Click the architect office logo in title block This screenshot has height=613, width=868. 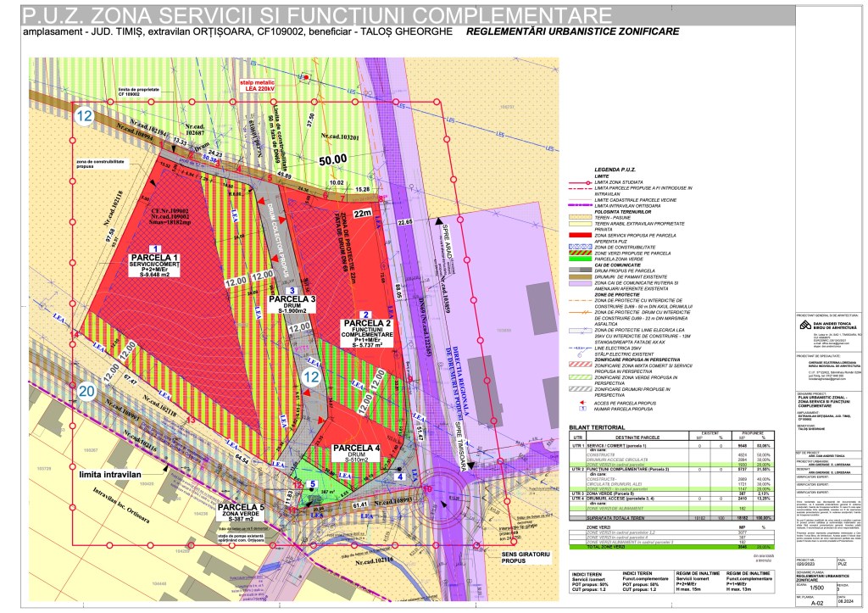click(807, 326)
